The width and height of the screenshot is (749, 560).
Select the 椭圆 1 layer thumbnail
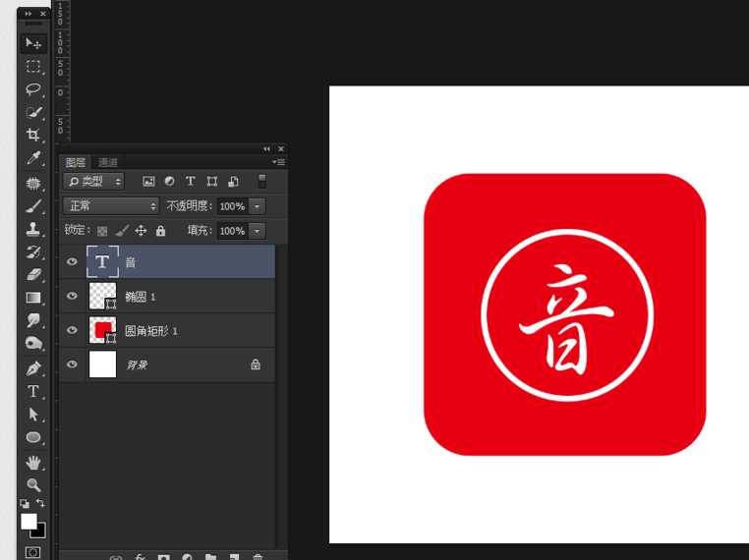pyautogui.click(x=102, y=296)
